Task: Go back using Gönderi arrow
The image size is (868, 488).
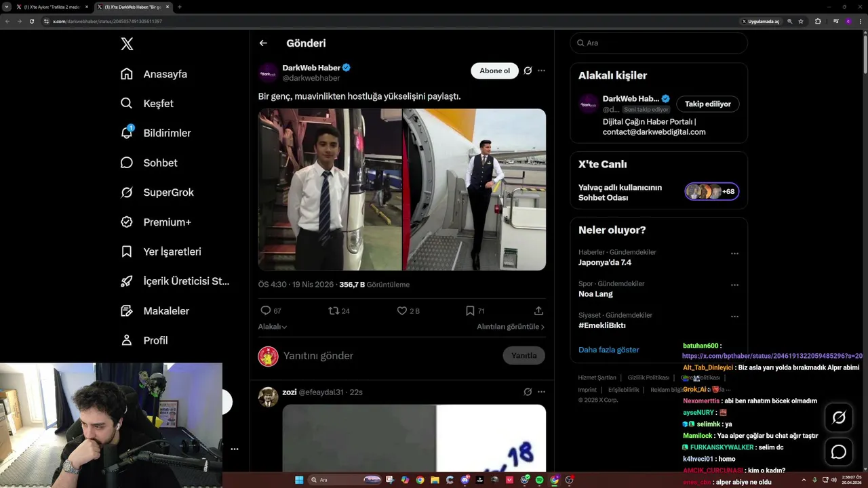Action: [x=263, y=43]
